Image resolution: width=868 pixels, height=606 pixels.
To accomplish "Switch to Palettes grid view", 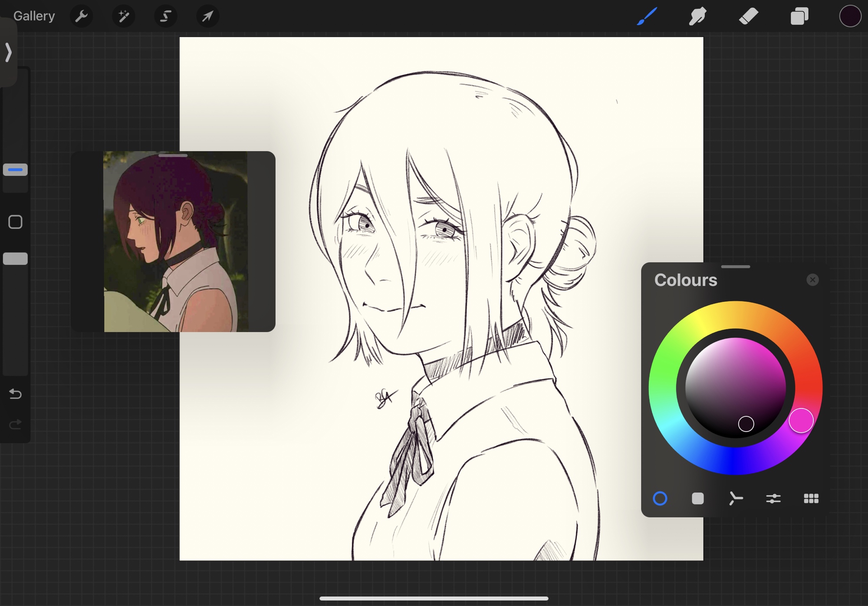I will [x=811, y=498].
